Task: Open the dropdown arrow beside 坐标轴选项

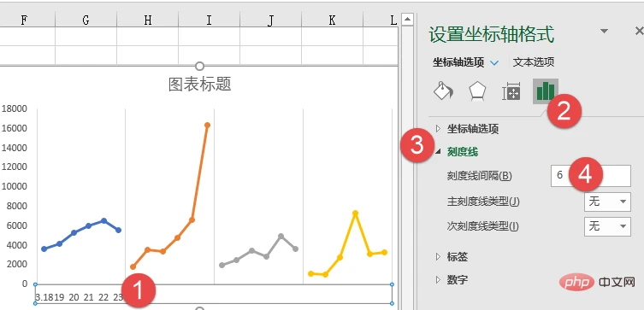Action: 494,62
